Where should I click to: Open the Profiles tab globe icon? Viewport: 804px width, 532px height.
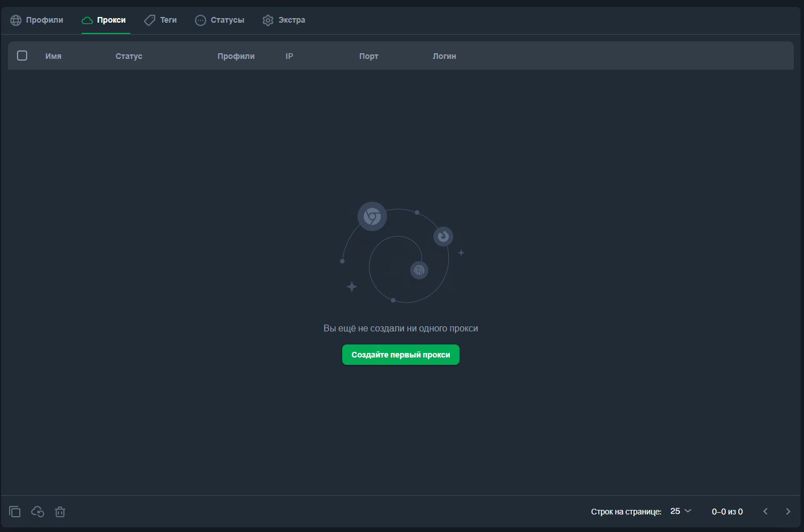click(x=16, y=20)
